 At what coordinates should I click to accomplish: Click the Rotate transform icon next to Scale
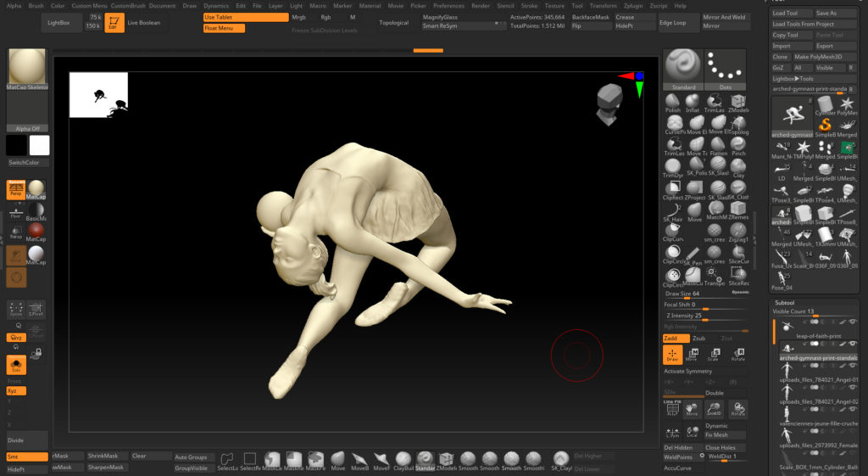pos(738,354)
